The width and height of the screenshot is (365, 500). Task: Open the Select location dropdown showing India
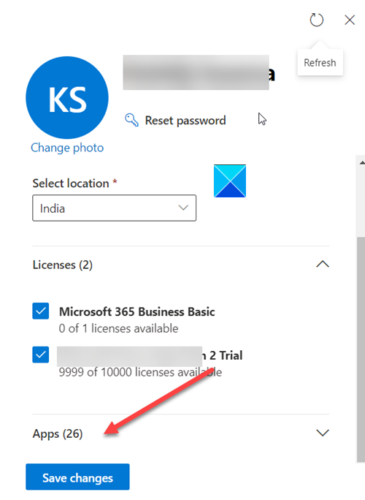click(114, 208)
